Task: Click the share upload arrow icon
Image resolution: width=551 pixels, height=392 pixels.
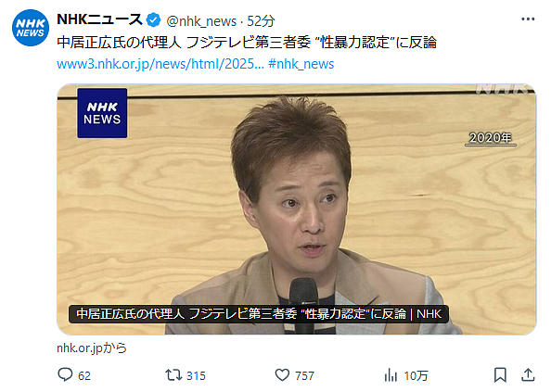Action: (528, 374)
